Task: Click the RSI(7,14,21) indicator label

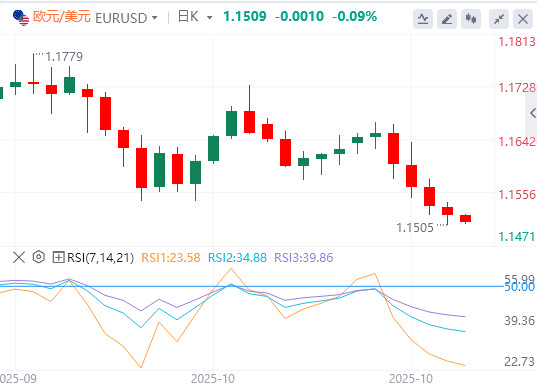Action: coord(100,257)
